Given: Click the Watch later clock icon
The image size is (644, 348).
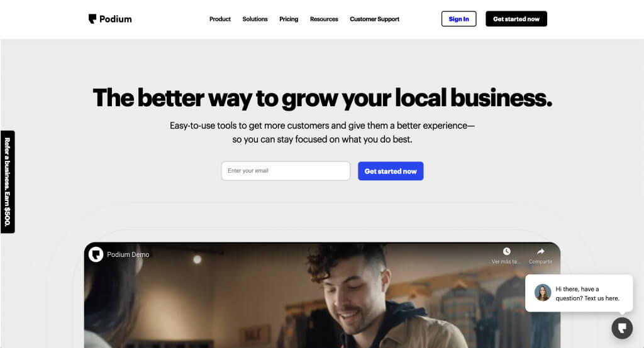Looking at the screenshot, I should pos(506,251).
